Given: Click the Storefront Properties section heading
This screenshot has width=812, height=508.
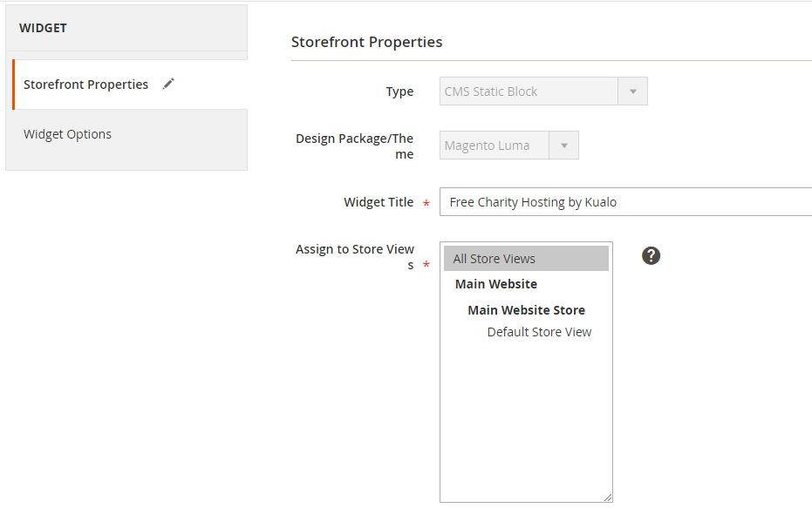Looking at the screenshot, I should [x=366, y=42].
